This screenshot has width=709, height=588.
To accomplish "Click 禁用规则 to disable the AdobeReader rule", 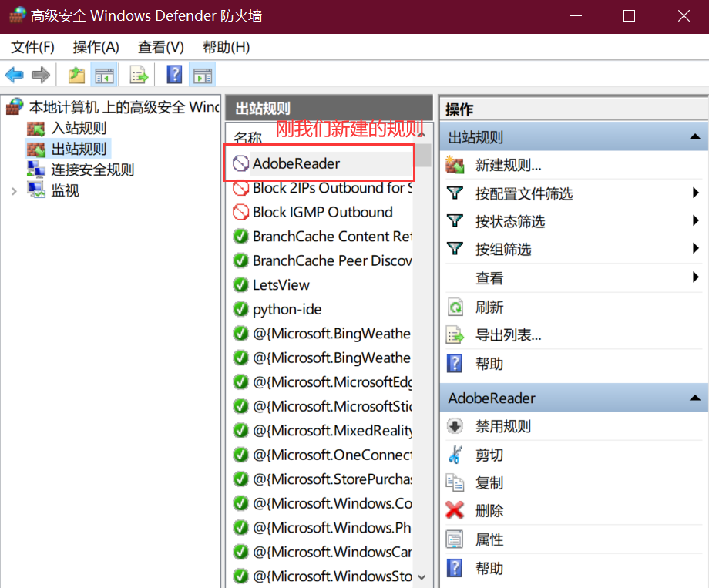I will click(454, 426).
